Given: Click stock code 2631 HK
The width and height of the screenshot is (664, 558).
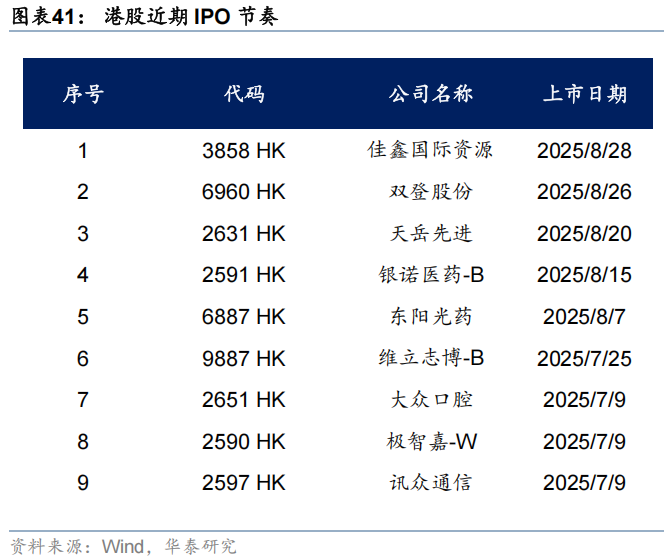Looking at the screenshot, I should click(244, 234).
